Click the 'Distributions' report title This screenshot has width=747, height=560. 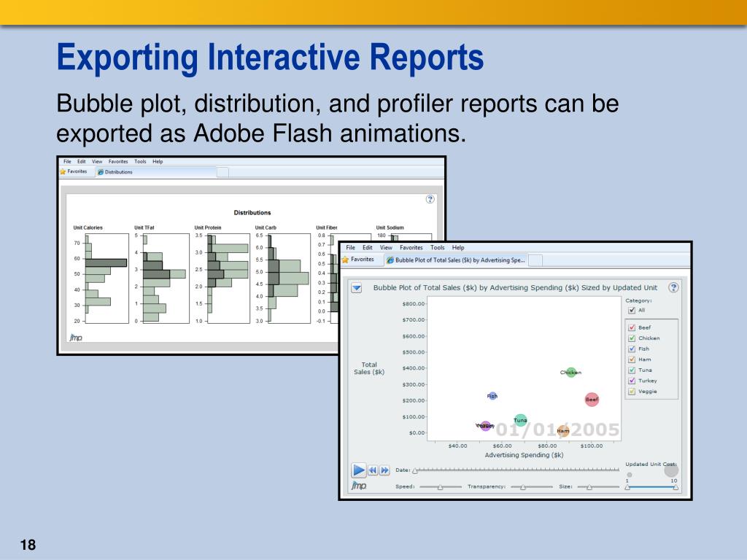(x=252, y=212)
